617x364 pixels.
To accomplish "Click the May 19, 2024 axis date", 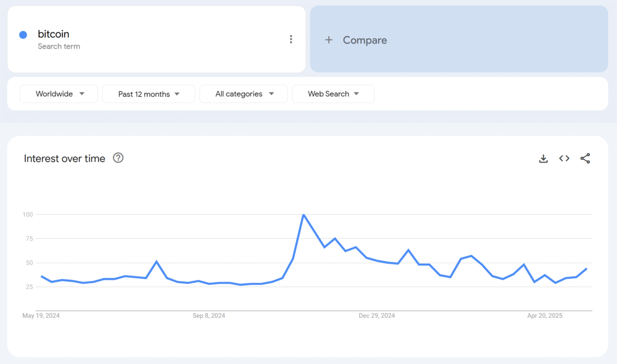I will click(41, 316).
